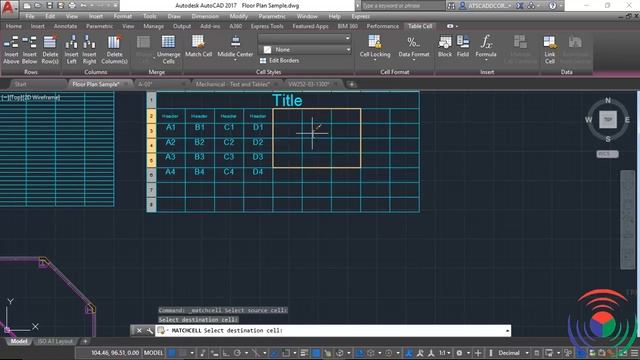640x360 pixels.
Task: Open the Modify menu
Action: [x=238, y=16]
